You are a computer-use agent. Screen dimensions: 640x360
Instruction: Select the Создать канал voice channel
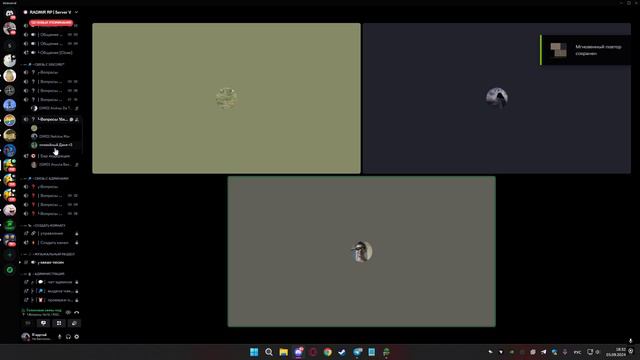coord(51,242)
